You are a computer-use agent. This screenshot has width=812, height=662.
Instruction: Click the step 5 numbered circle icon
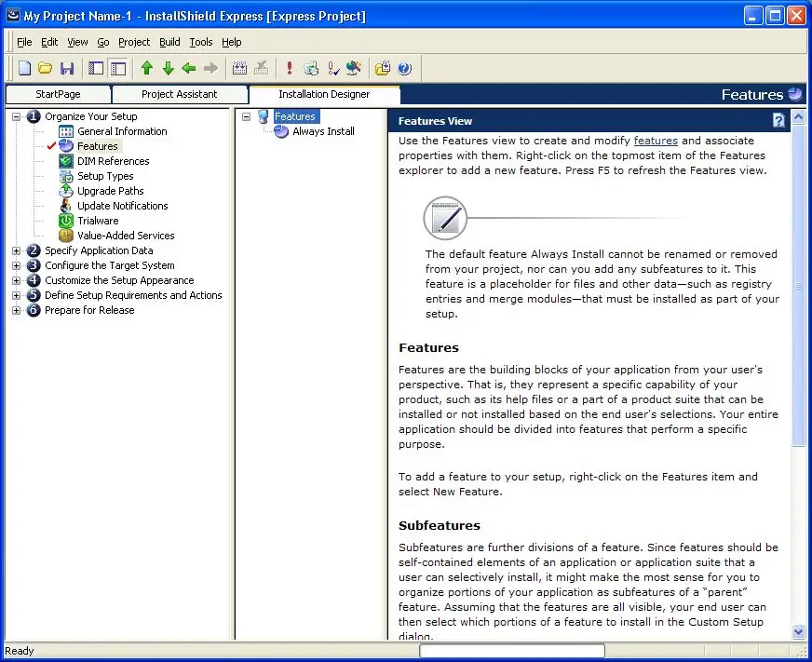coord(34,296)
